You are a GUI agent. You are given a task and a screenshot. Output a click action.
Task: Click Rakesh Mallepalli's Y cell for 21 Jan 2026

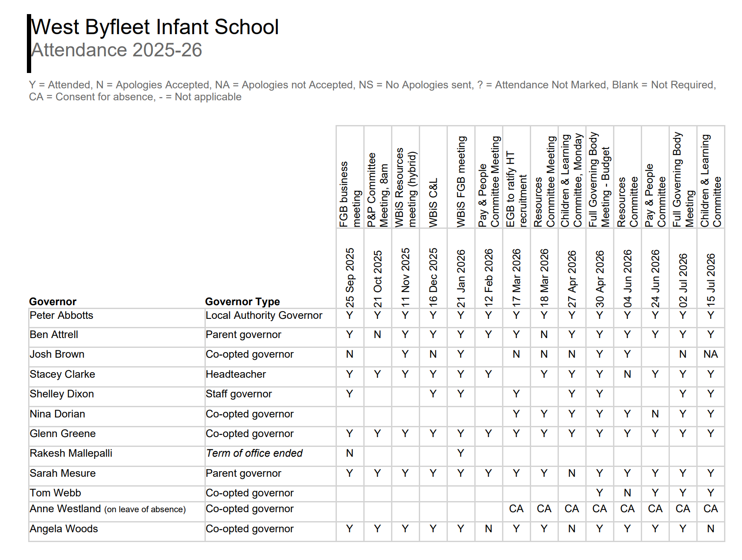461,453
